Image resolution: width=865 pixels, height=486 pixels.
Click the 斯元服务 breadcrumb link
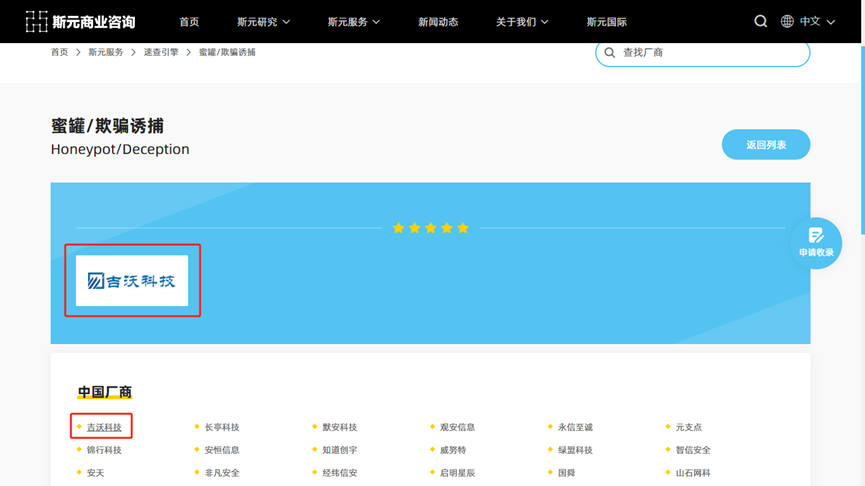(106, 52)
